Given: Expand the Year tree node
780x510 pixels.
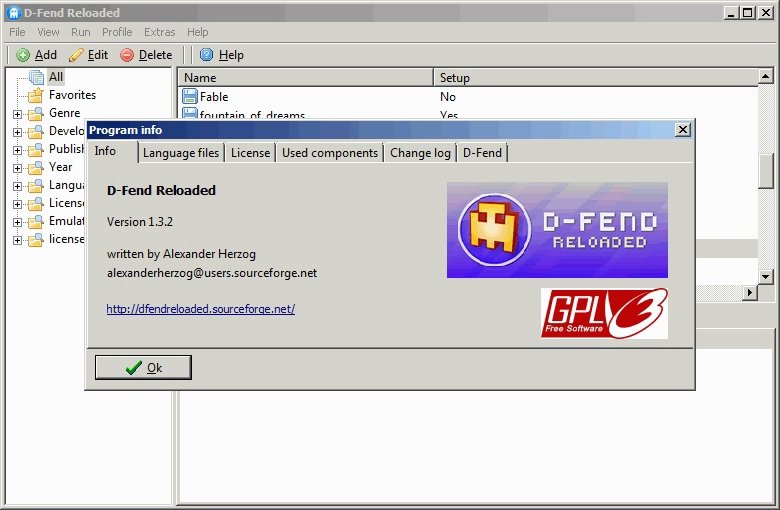Looking at the screenshot, I should (x=17, y=168).
